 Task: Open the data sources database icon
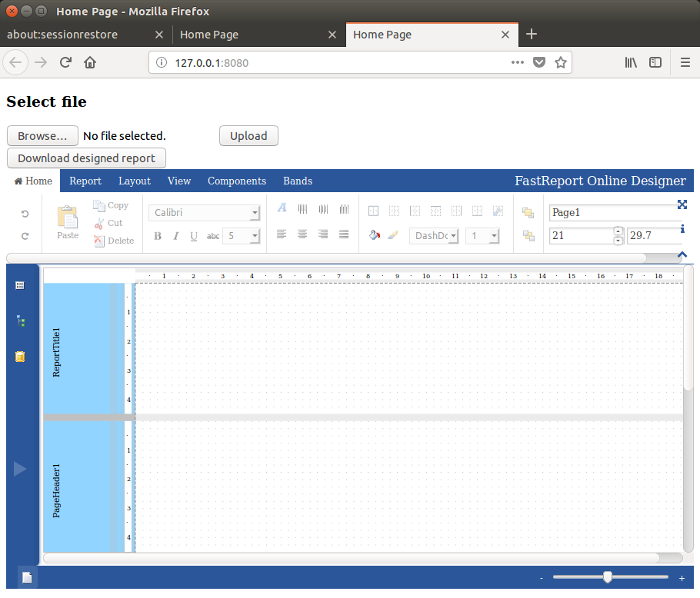point(20,357)
